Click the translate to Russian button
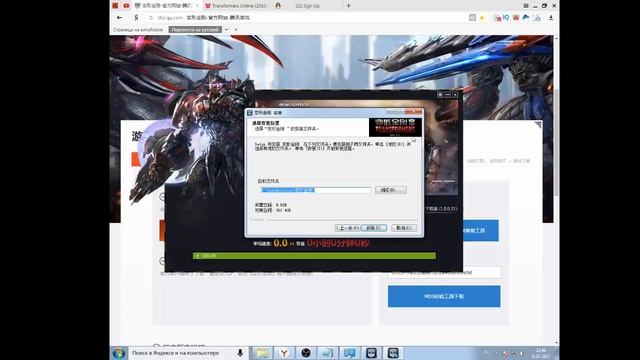 click(195, 30)
